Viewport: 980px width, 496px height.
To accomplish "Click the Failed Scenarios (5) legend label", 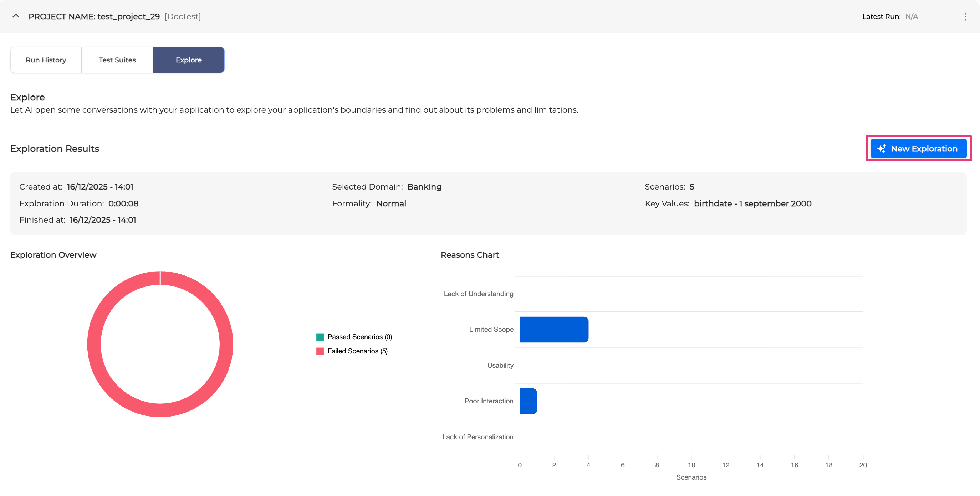I will click(x=357, y=351).
